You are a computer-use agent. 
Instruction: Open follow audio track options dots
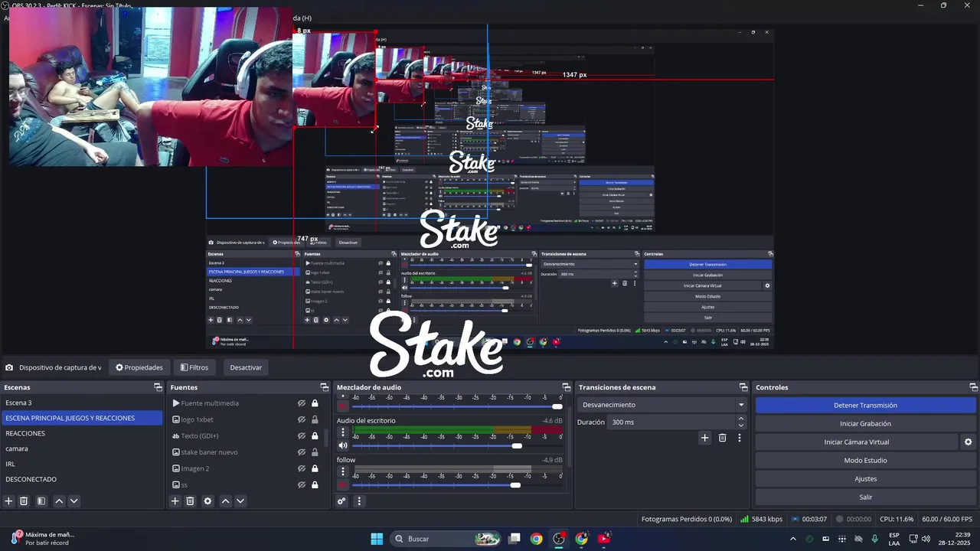coord(343,471)
